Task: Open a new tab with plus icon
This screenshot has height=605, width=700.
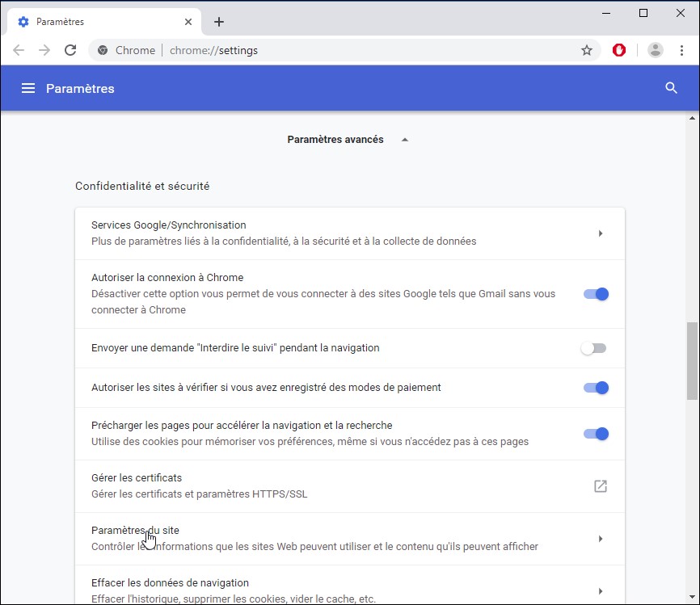Action: point(219,22)
